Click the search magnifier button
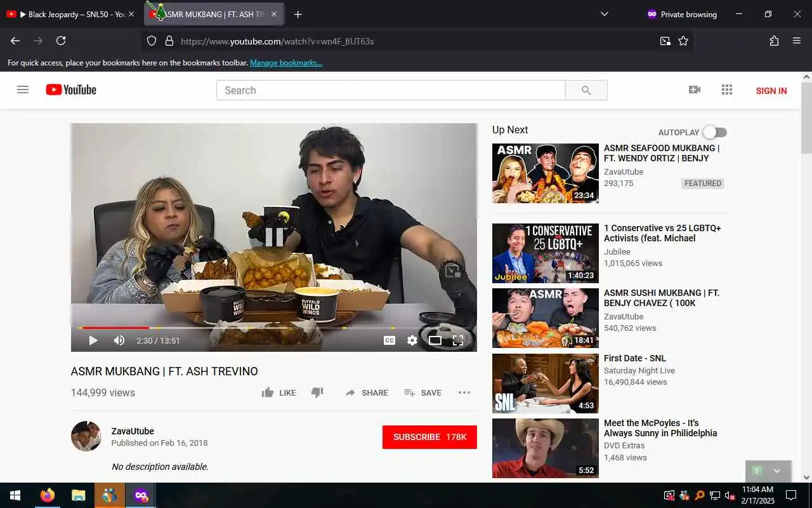812x508 pixels. [x=586, y=90]
